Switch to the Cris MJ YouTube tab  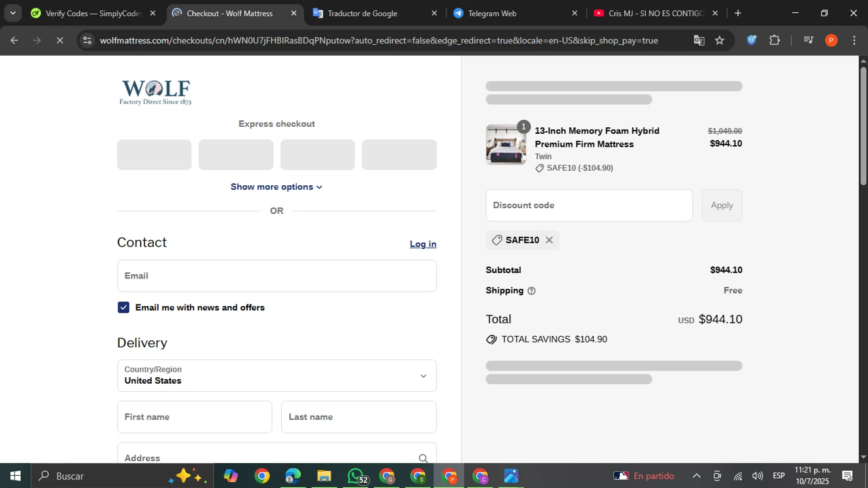click(x=656, y=13)
